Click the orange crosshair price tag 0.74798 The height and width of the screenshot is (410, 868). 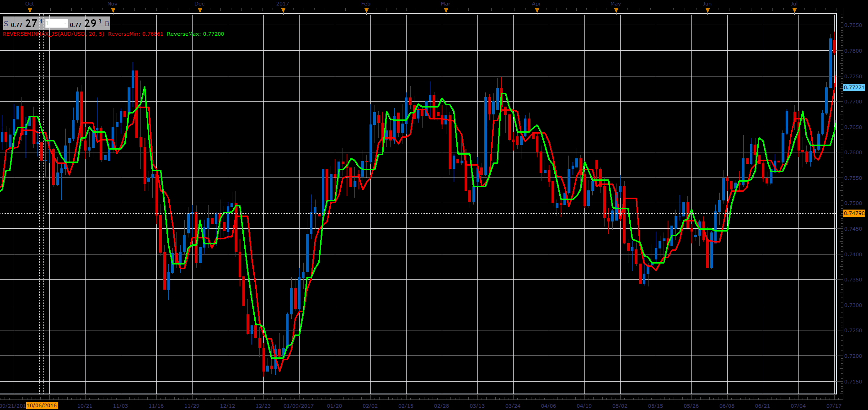pos(854,213)
